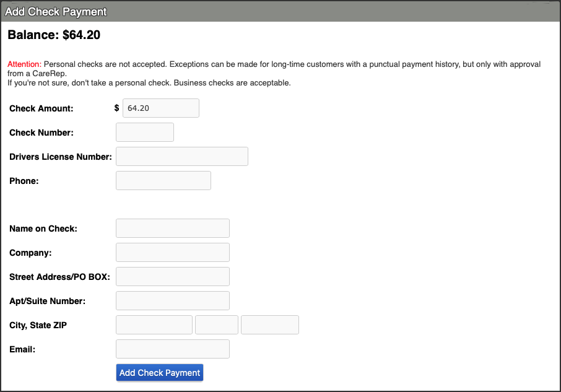This screenshot has width=561, height=392.
Task: Click the Email input field
Action: [173, 349]
